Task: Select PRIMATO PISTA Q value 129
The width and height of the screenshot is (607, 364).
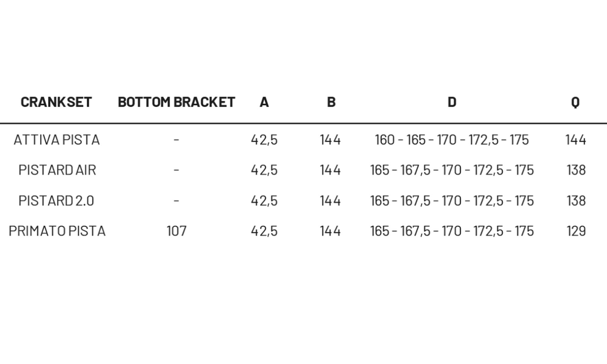Action: click(576, 231)
